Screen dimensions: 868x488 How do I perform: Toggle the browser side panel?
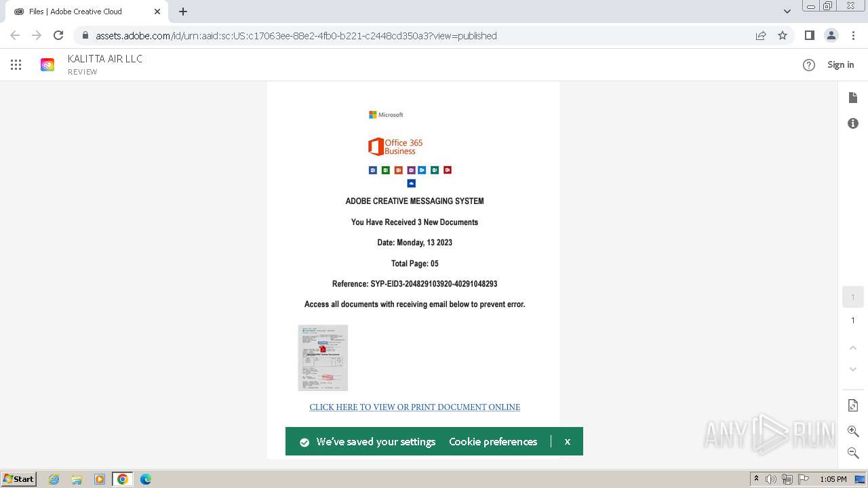click(809, 36)
